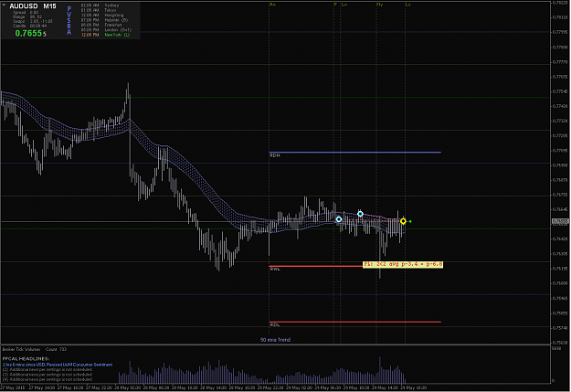Click the small green dot at current price
Viewport: 571px width, 392px height.
tap(410, 221)
